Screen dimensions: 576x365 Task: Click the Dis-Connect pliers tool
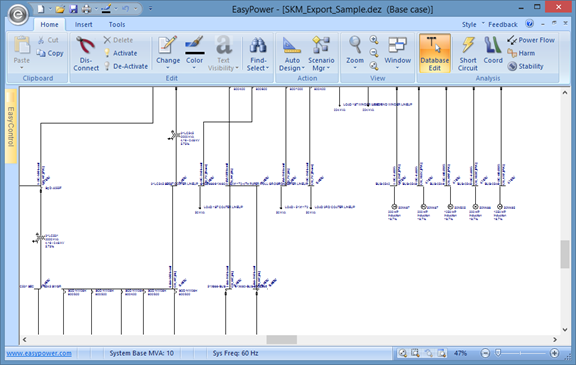tap(86, 53)
